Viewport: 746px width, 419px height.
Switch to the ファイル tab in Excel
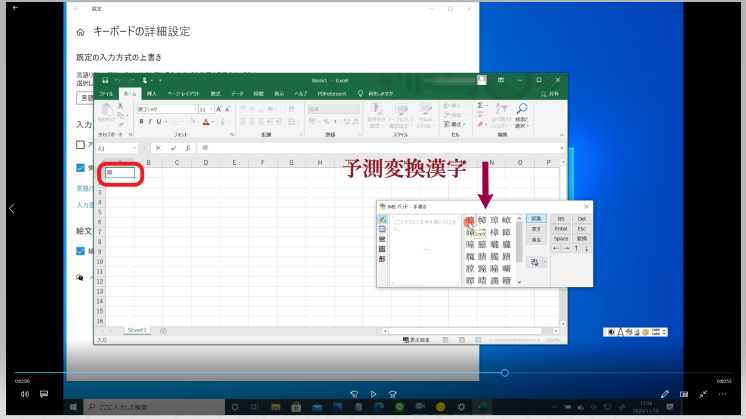(x=106, y=93)
